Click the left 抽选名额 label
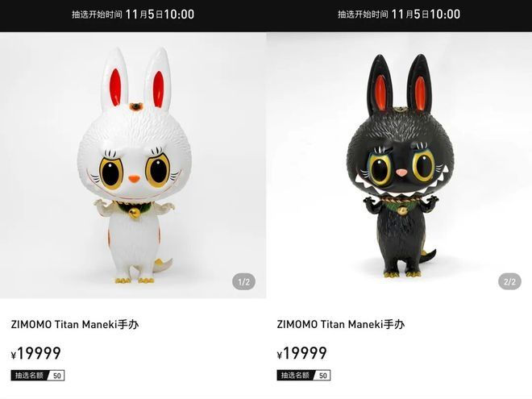The image size is (532, 399). (29, 376)
